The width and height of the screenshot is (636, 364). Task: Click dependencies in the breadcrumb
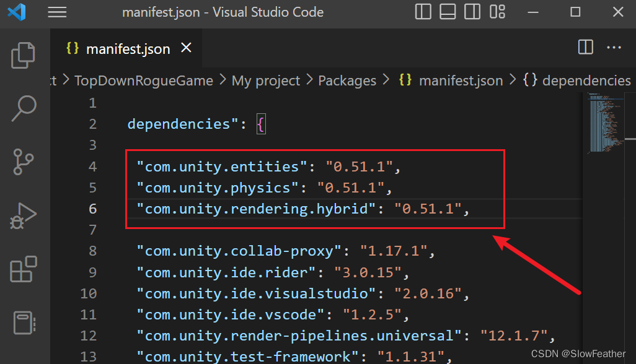(586, 80)
